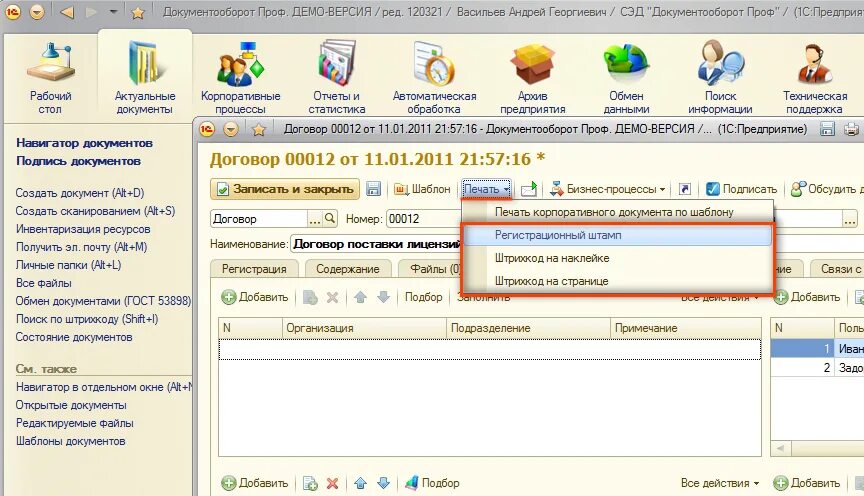Open the Рабочий стол section

point(50,77)
